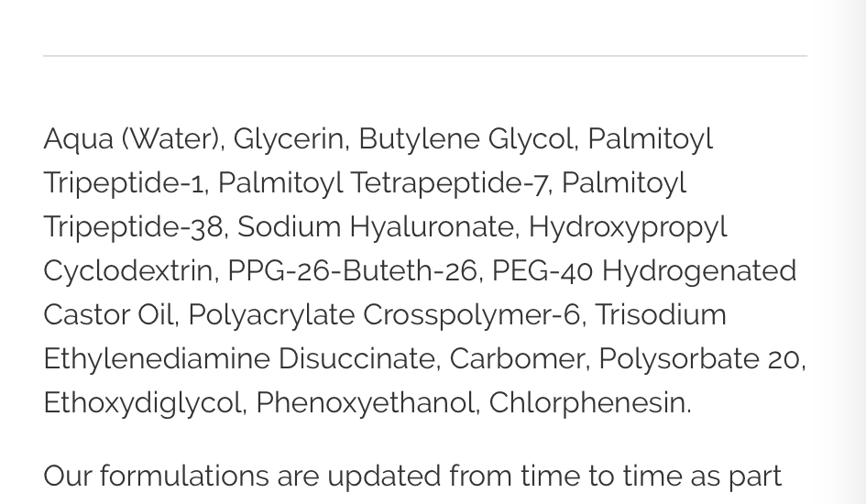Click the Glycerin ingredient text
Image resolution: width=866 pixels, height=504 pixels.
click(x=289, y=139)
